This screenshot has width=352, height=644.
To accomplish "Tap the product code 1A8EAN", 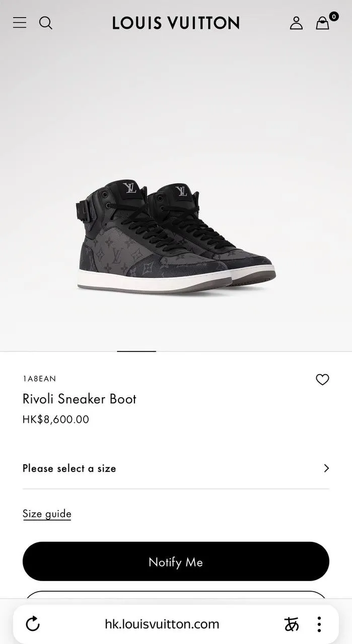I will [39, 379].
